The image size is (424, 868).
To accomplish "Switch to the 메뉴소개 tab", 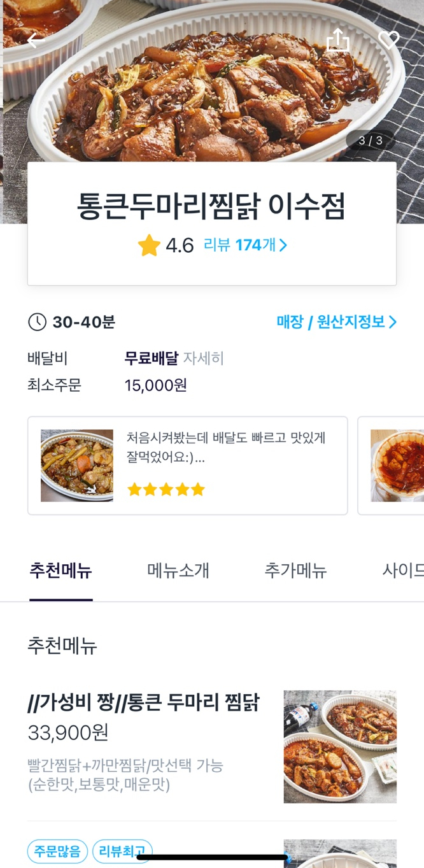I will [x=178, y=571].
